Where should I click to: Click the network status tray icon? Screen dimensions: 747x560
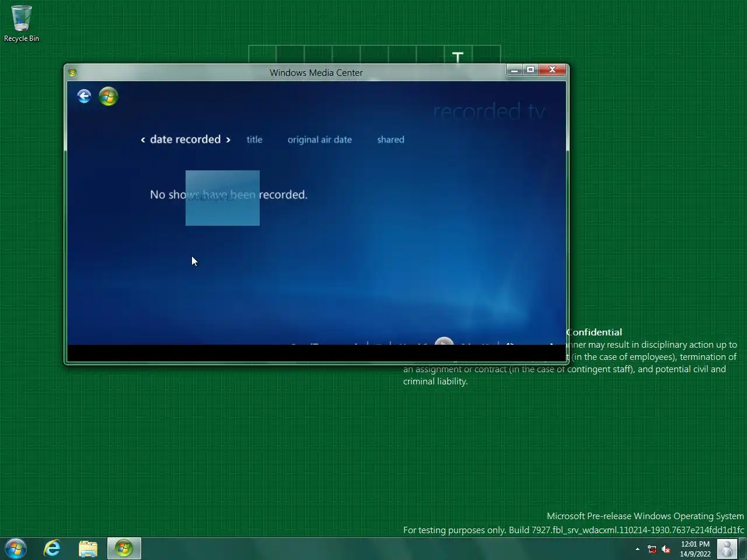pyautogui.click(x=652, y=549)
